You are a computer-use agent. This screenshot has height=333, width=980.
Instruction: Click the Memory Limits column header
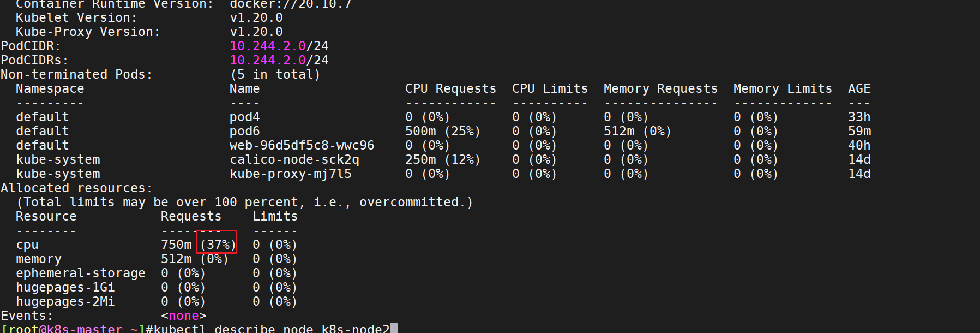783,88
